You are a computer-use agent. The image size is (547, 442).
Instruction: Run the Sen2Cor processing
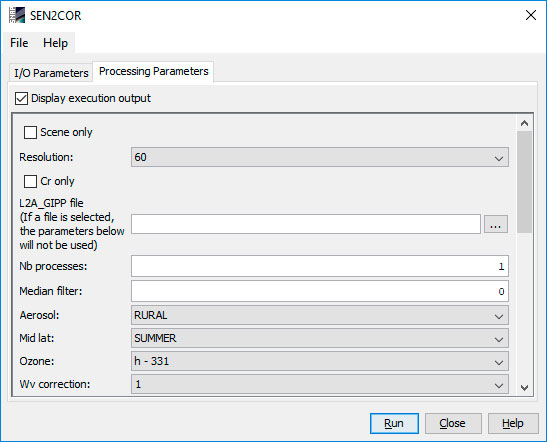point(394,424)
